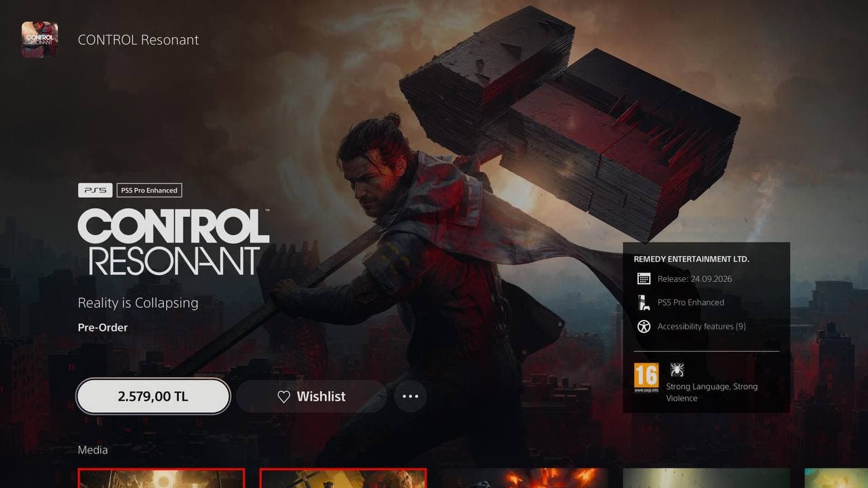Open the second media thumbnail
The image size is (868, 488).
click(343, 478)
